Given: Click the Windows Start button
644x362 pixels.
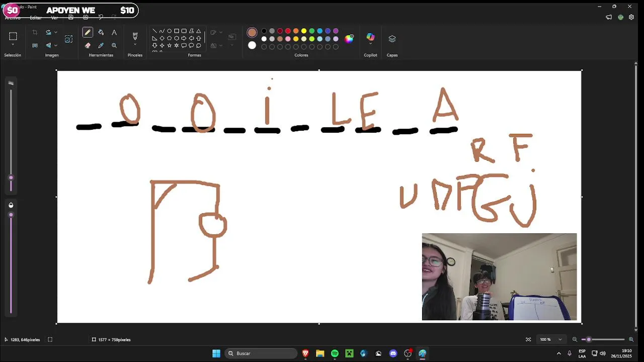Looking at the screenshot, I should (216, 353).
